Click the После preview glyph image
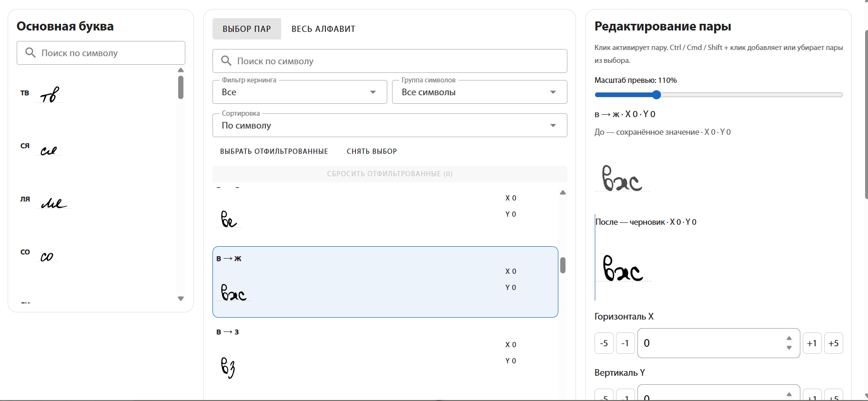Image resolution: width=868 pixels, height=401 pixels. tap(623, 268)
